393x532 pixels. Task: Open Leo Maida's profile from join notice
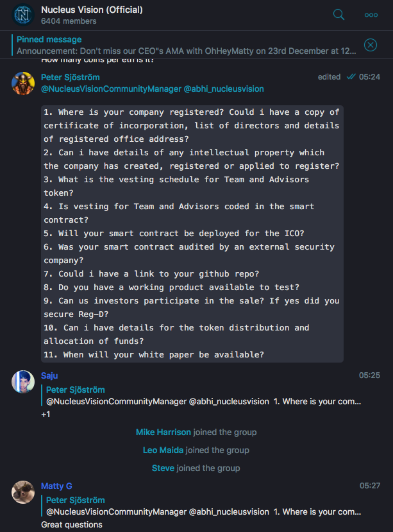(x=163, y=450)
